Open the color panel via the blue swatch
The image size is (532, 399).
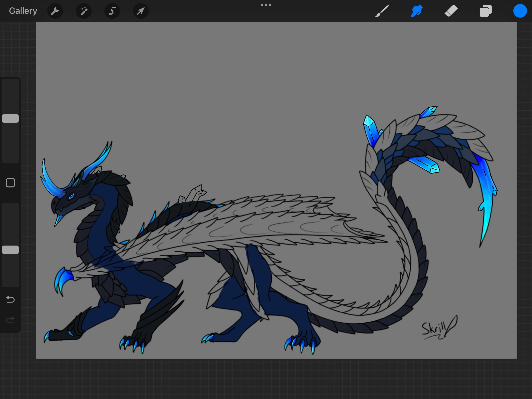point(520,11)
